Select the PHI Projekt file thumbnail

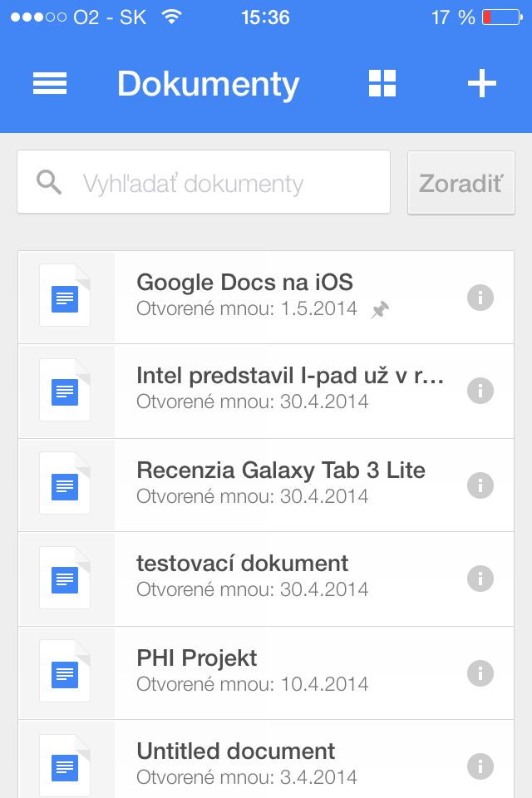pyautogui.click(x=65, y=672)
